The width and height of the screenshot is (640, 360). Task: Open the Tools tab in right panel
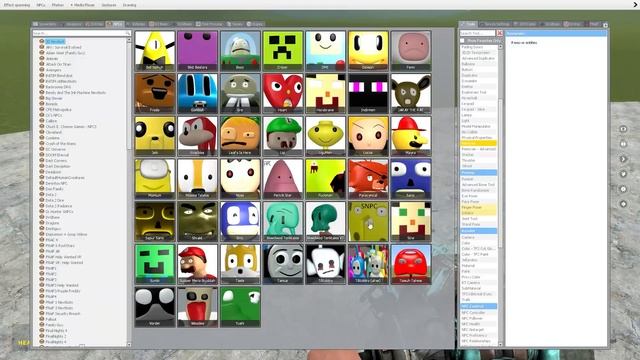[469, 24]
